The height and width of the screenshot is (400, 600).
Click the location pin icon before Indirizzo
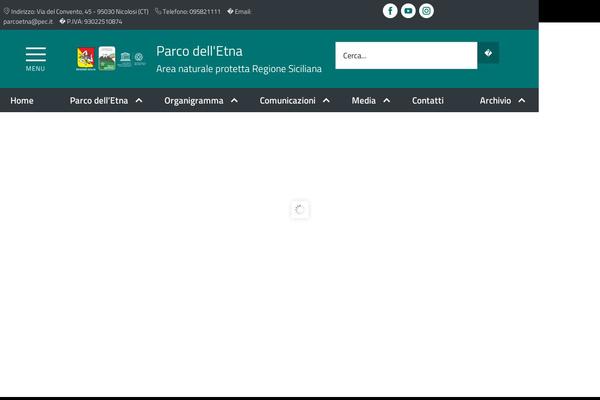[7, 11]
